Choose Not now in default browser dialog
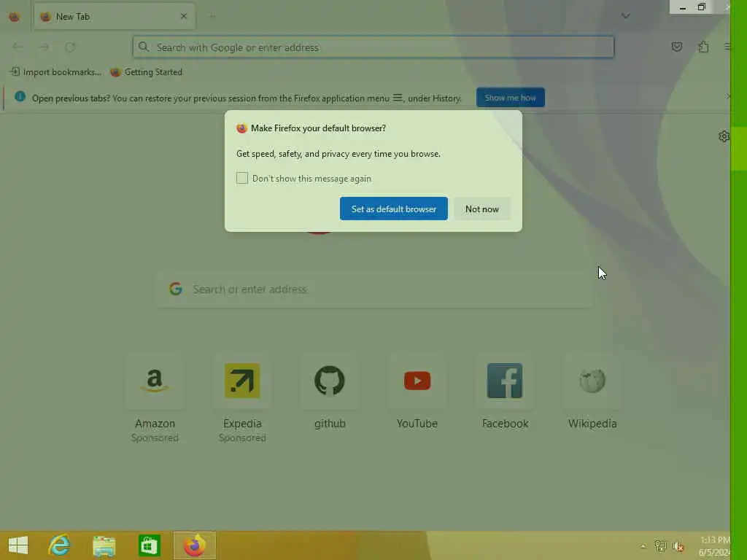 pyautogui.click(x=482, y=209)
